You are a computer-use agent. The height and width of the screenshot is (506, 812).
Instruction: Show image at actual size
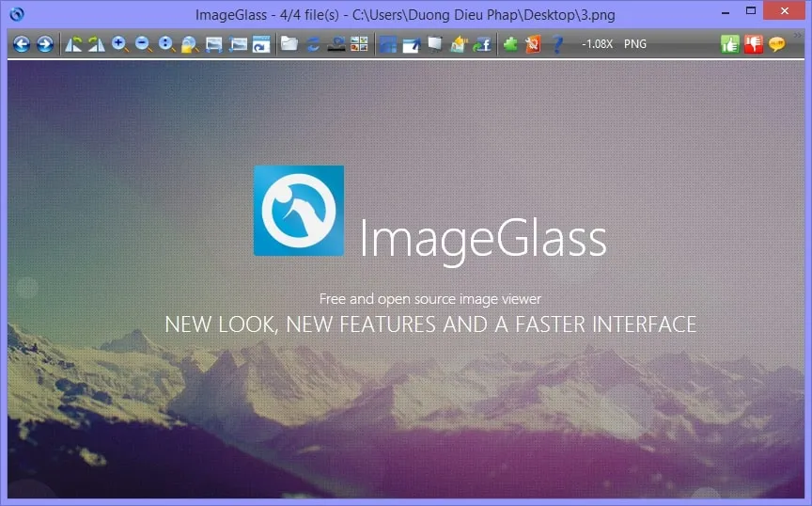coord(166,44)
